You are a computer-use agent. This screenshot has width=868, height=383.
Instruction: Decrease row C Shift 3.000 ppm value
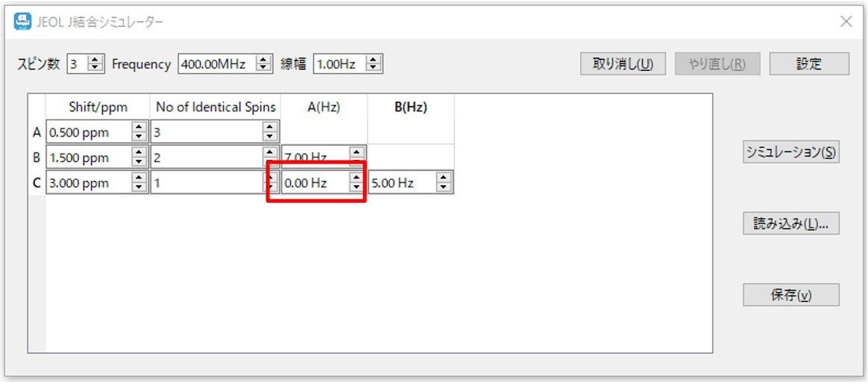(139, 187)
